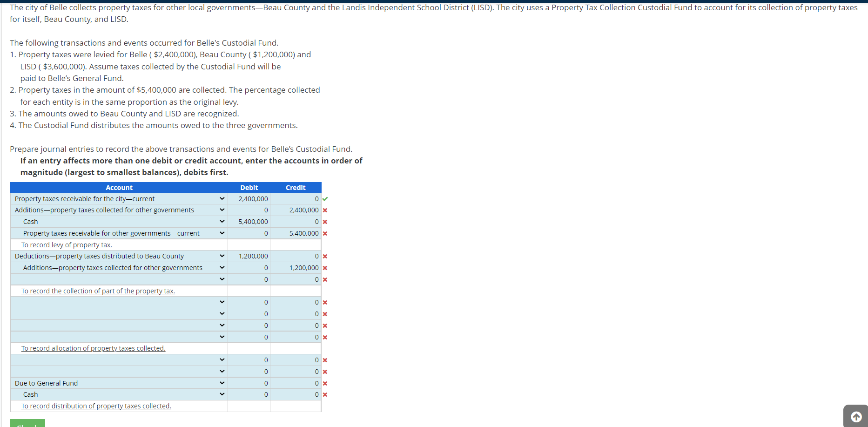Open the account dropdown for Property taxes receivable for the city—current
The image size is (868, 427).
tap(222, 198)
